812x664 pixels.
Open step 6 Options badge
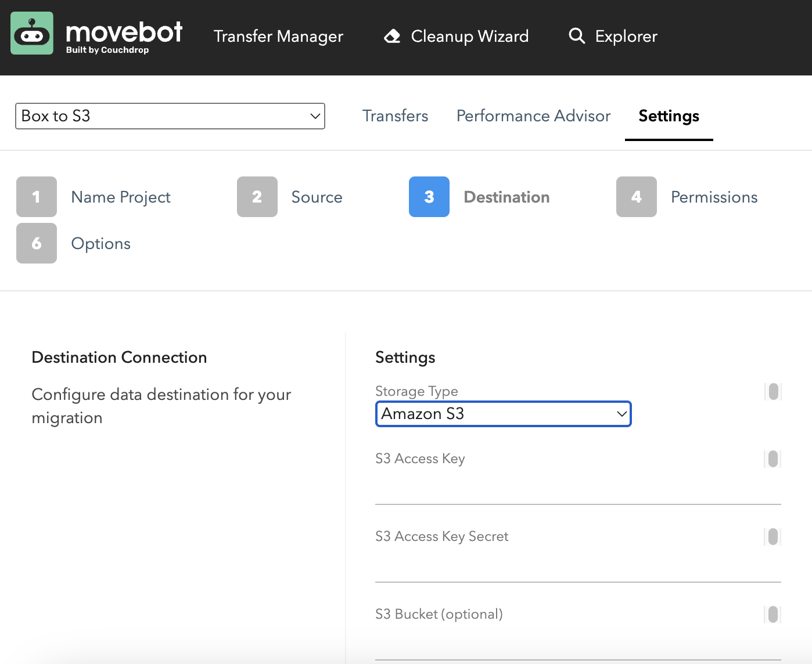[x=36, y=243]
